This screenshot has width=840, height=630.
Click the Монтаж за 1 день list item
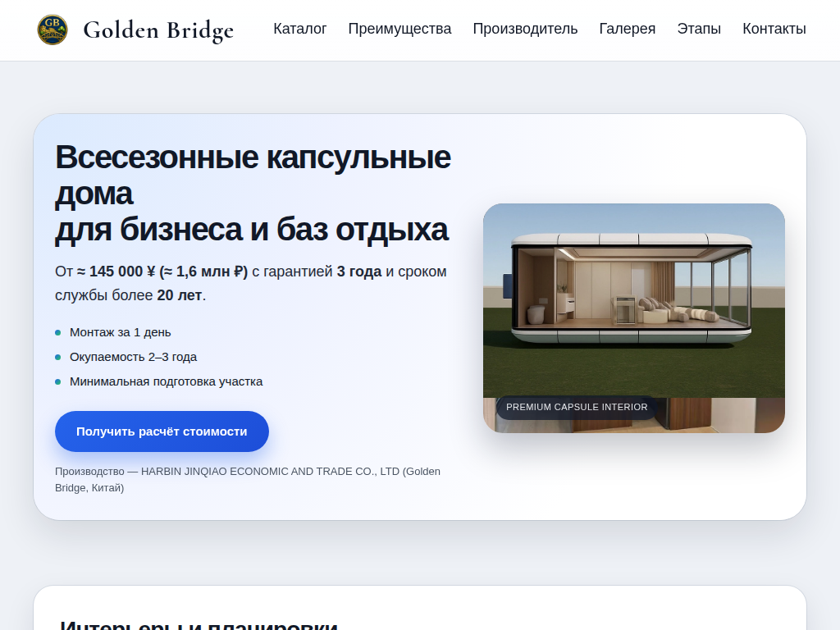pos(120,332)
